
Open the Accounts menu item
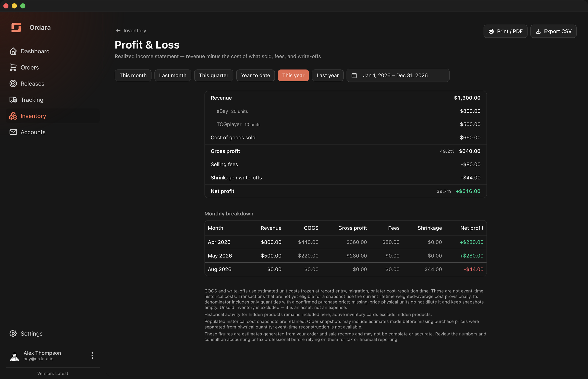[53, 132]
